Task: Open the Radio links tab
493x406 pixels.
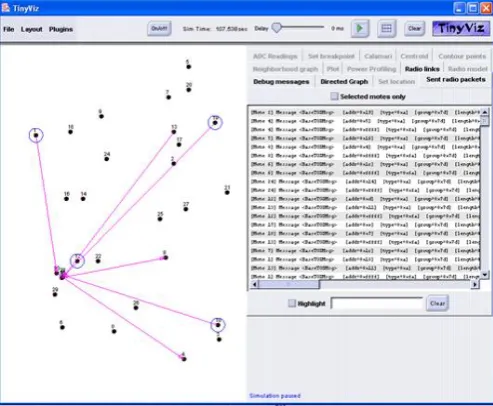Action: click(422, 69)
